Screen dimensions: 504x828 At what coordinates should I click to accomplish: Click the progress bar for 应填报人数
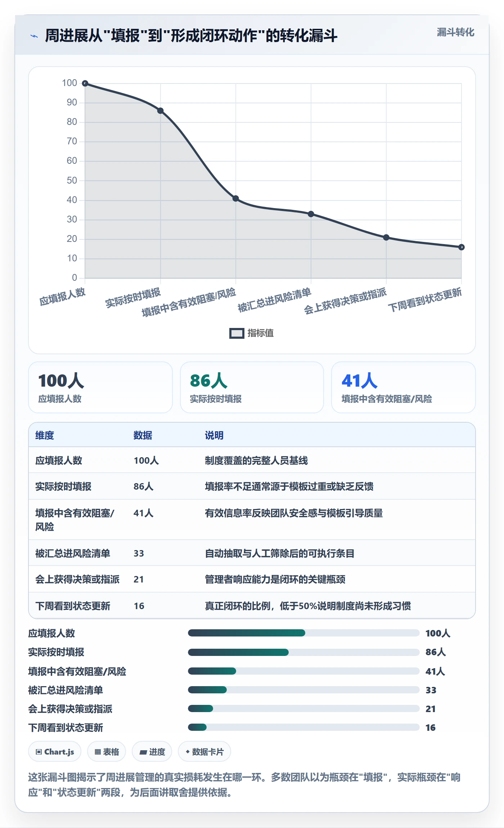(x=303, y=633)
